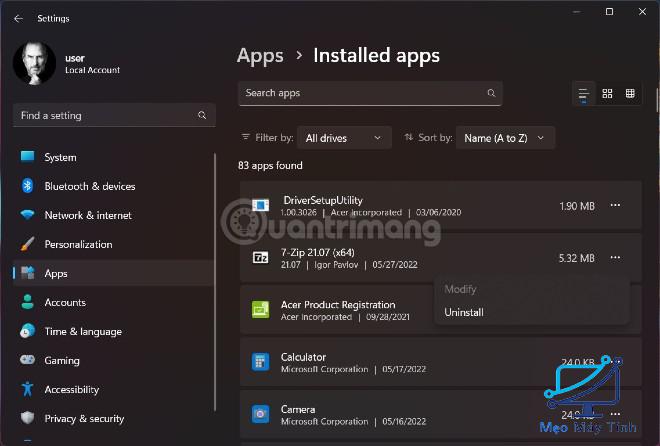This screenshot has width=660, height=446.
Task: Click the Apps sidebar icon
Action: click(28, 273)
